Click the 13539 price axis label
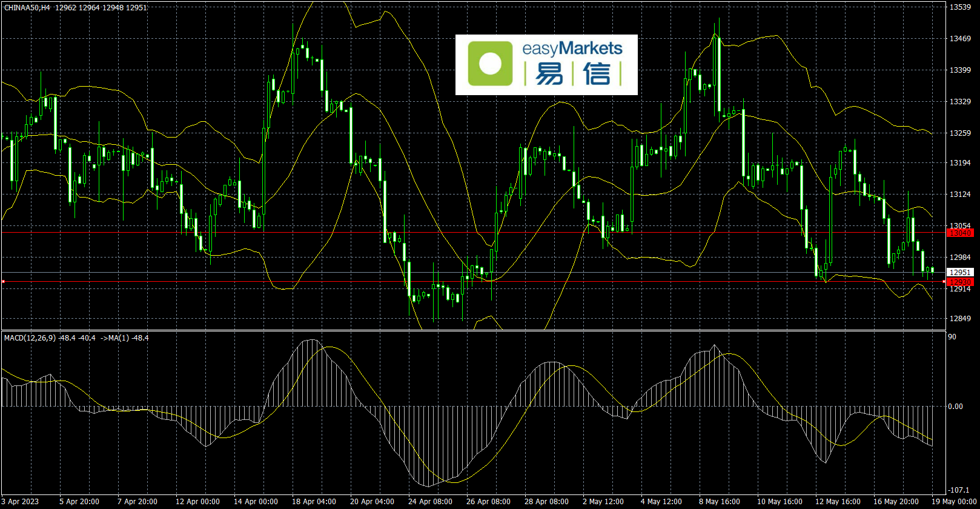 (x=960, y=7)
